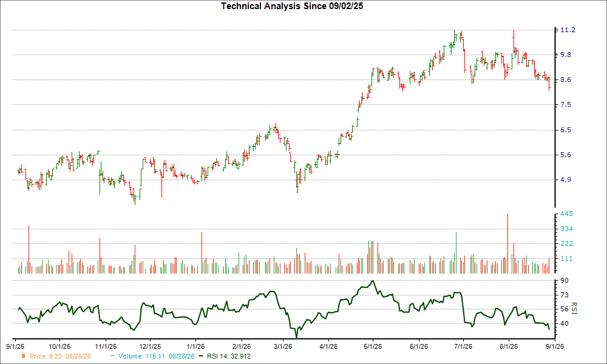Click the 222 volume axis label
The image size is (607, 364).
pyautogui.click(x=566, y=244)
